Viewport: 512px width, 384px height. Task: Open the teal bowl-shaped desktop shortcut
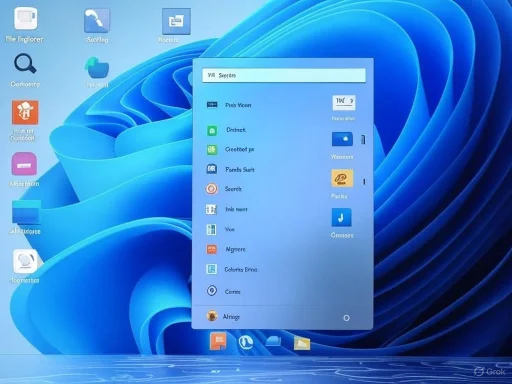97,71
